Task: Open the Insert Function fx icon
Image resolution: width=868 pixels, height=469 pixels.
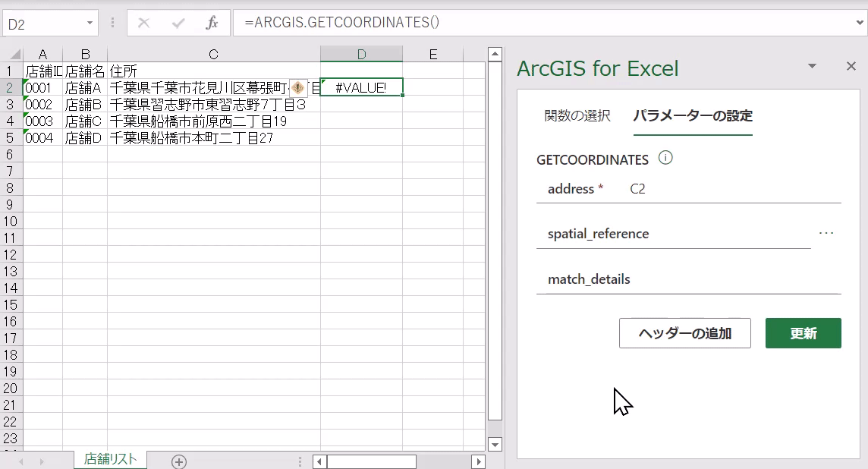Action: click(x=212, y=23)
